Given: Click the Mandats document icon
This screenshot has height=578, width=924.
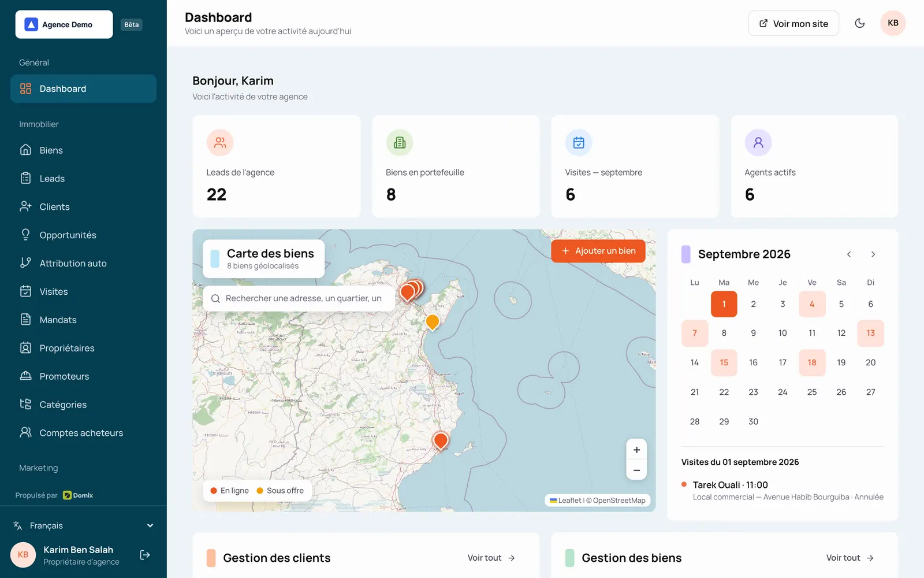Looking at the screenshot, I should [x=25, y=320].
